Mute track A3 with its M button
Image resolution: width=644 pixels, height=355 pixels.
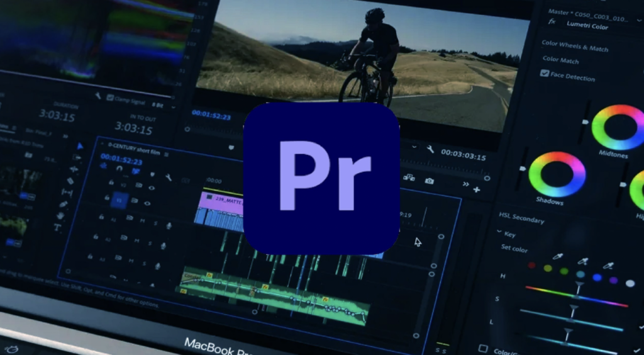coord(131,261)
